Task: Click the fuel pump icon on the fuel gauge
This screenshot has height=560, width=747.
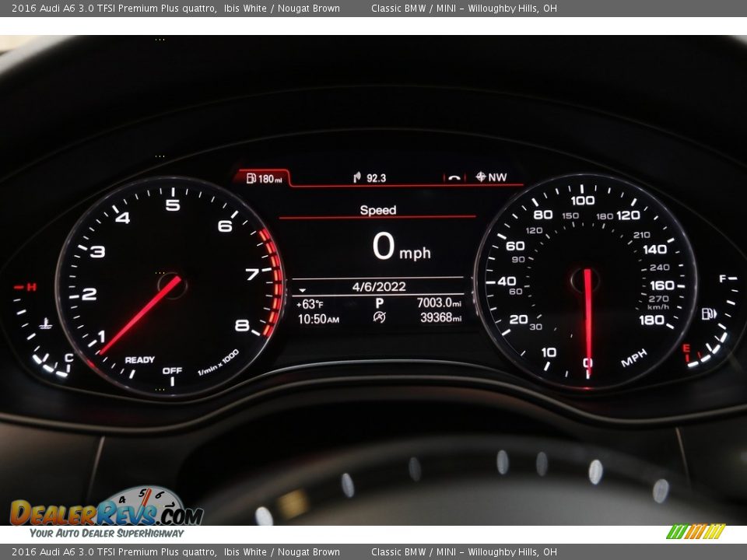Action: [708, 313]
